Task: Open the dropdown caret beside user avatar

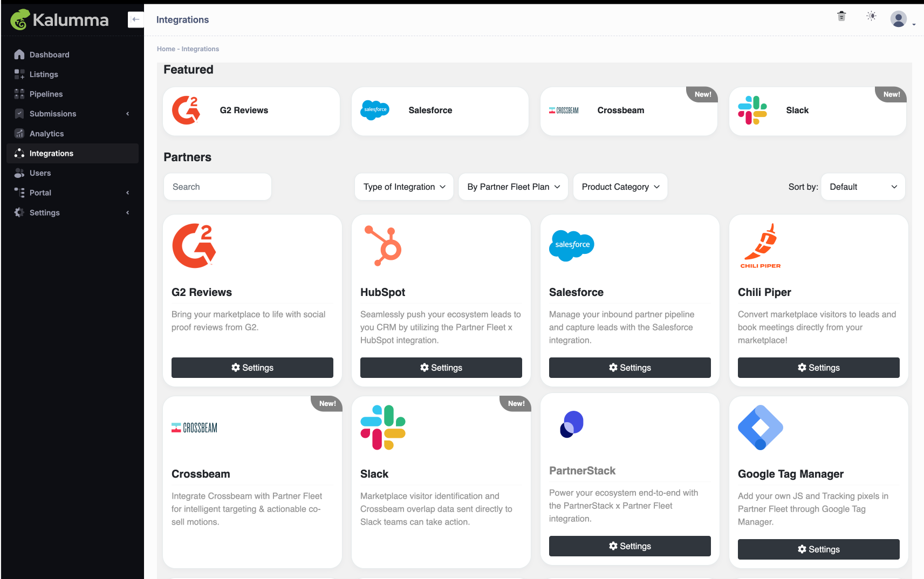Action: (914, 24)
